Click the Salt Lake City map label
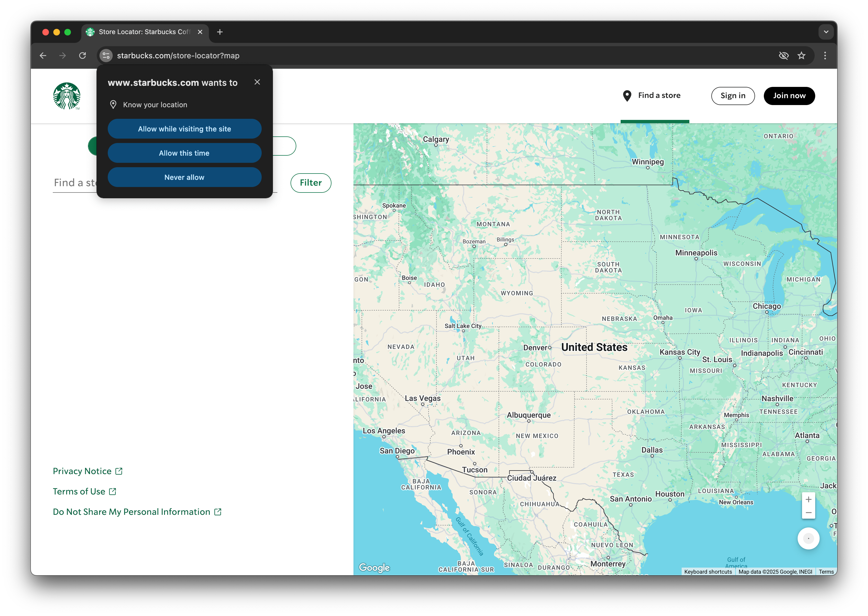The width and height of the screenshot is (868, 616). point(463,326)
